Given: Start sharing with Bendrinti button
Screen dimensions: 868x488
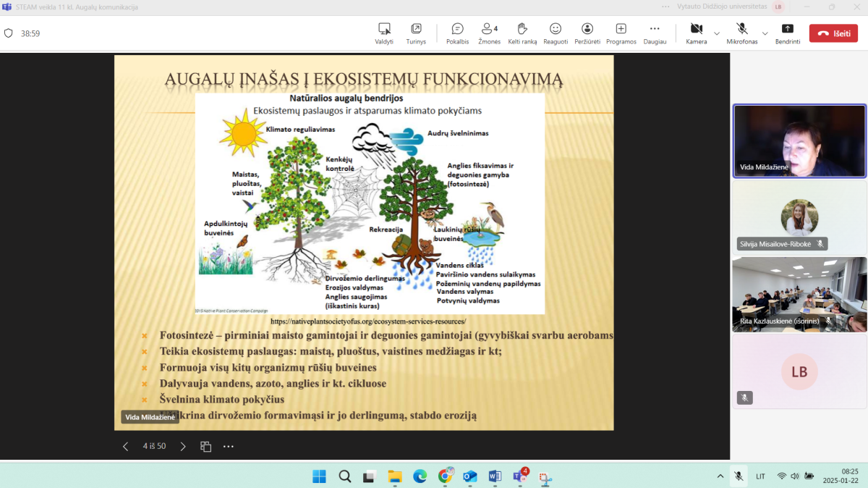Looking at the screenshot, I should [788, 33].
